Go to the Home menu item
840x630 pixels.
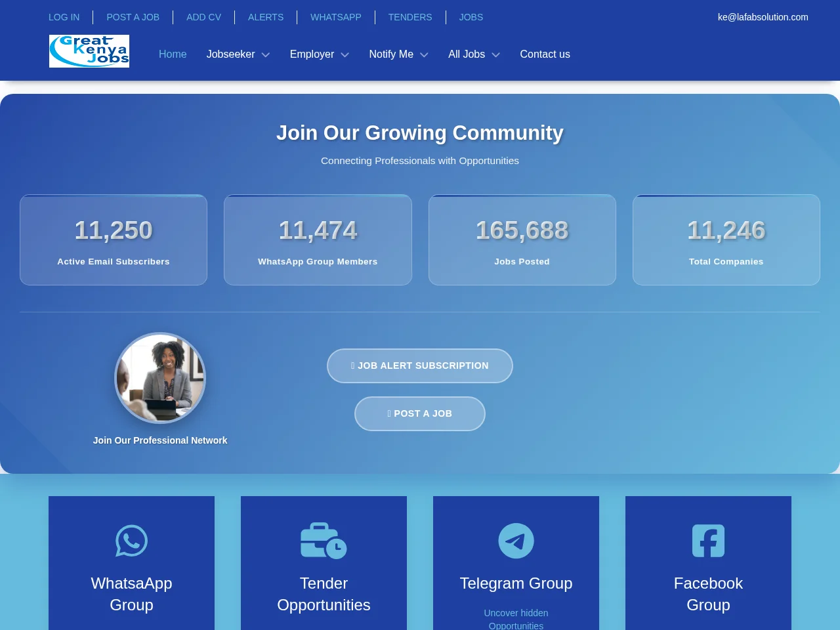173,54
